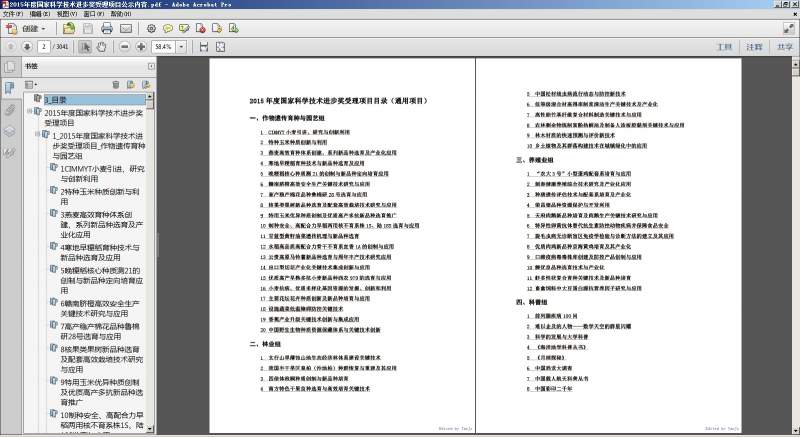Click the fit width scrolling icon
800x437 pixels.
204,47
